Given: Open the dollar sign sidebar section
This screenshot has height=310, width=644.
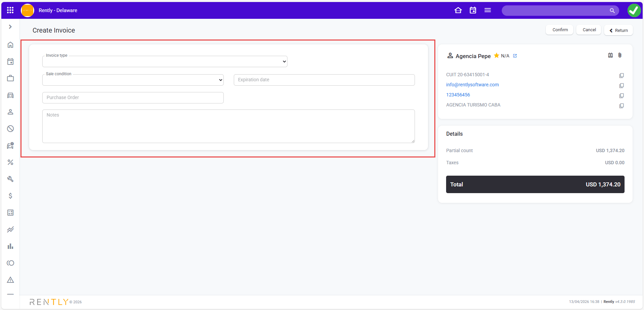Looking at the screenshot, I should [x=10, y=196].
